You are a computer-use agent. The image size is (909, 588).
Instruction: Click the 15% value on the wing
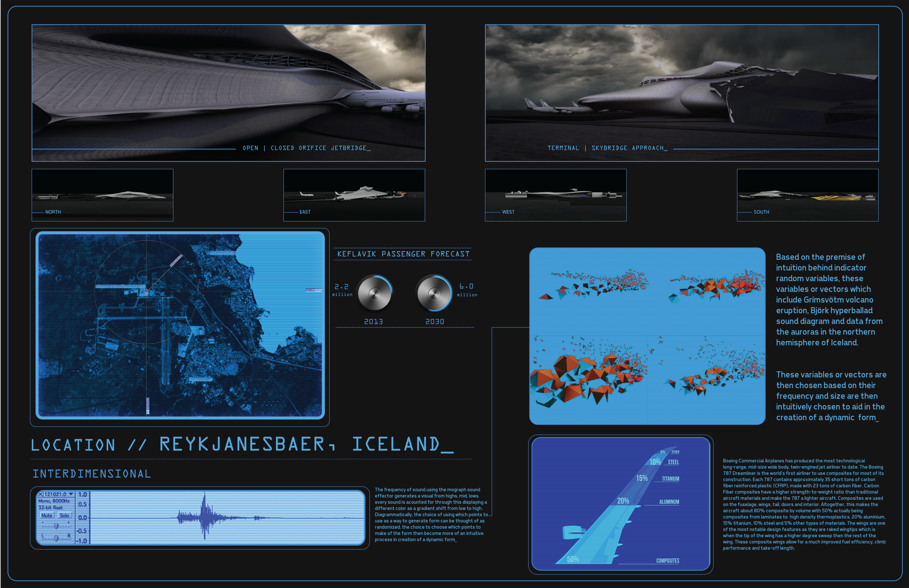642,478
